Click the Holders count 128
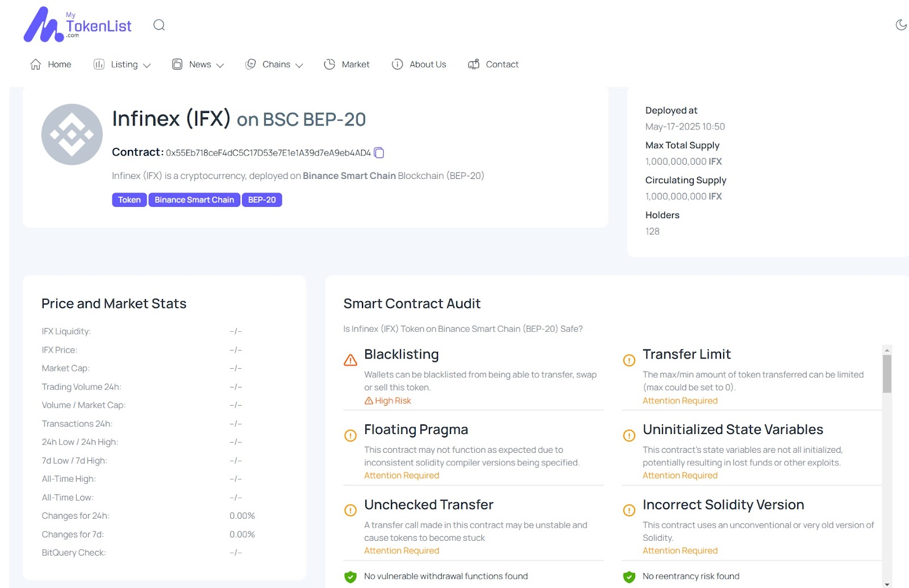909x588 pixels. (652, 231)
